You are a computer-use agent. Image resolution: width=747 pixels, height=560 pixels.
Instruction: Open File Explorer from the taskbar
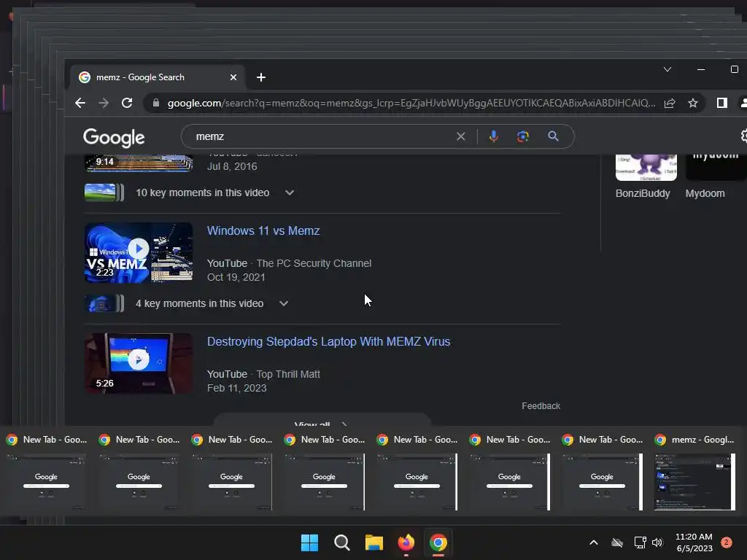click(374, 542)
